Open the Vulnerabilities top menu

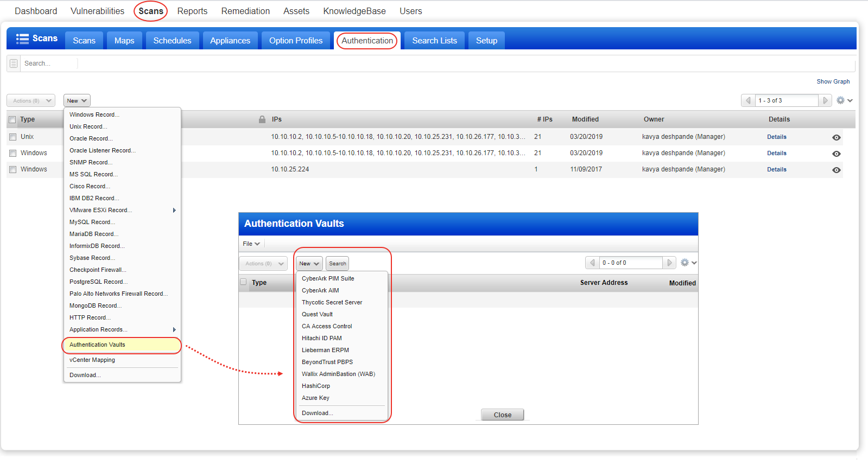pos(97,11)
